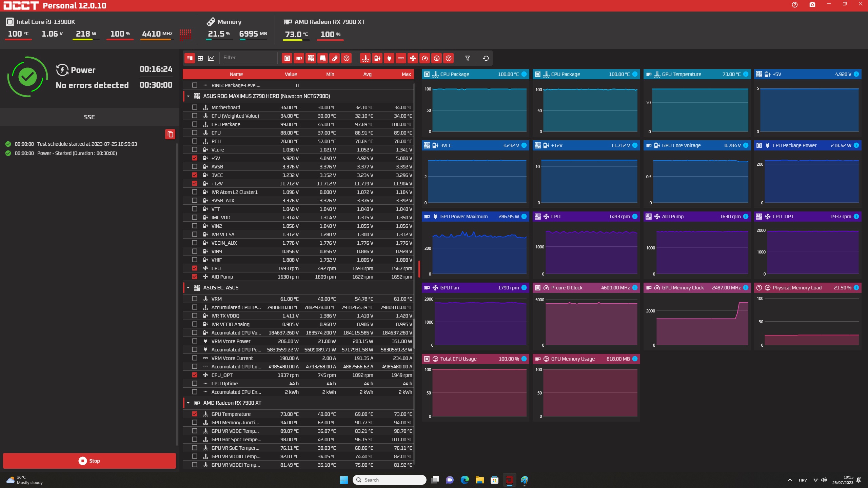The width and height of the screenshot is (868, 488).
Task: Open help from the title bar question icon
Action: point(795,5)
